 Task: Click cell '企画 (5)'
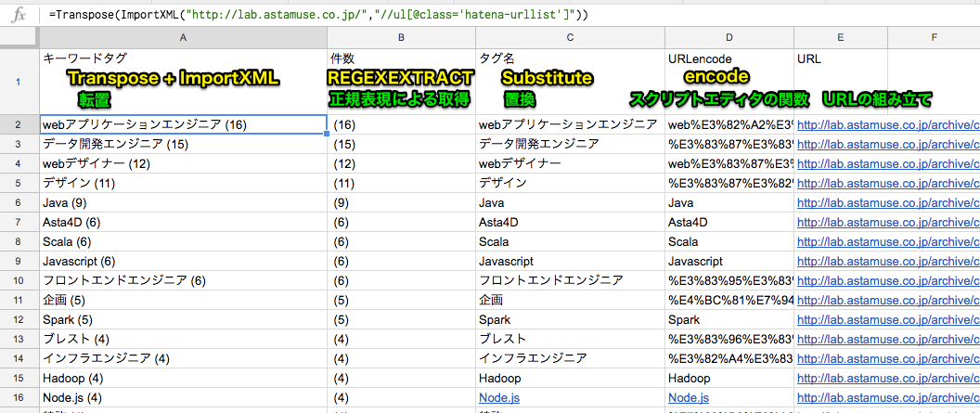pos(183,301)
